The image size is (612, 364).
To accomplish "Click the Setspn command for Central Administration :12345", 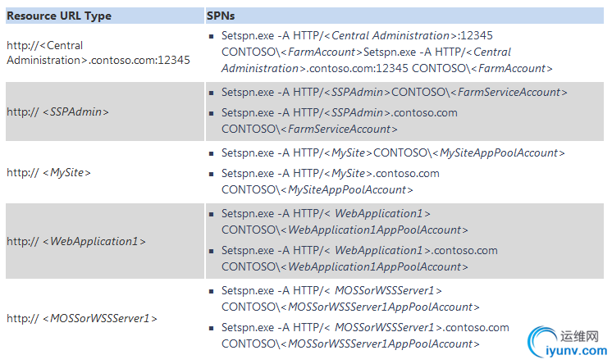I will coord(386,52).
